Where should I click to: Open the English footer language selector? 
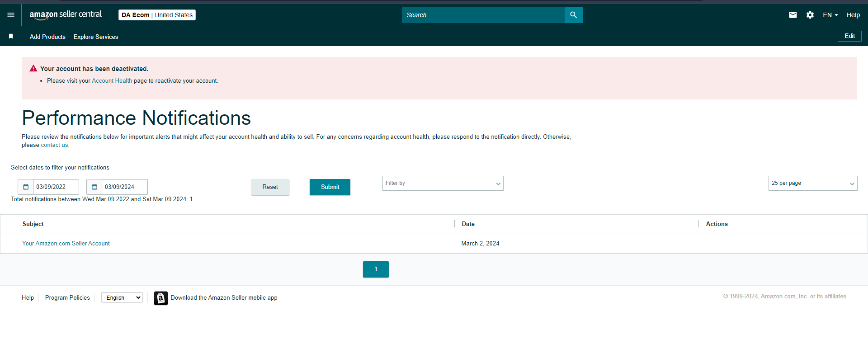pos(122,297)
